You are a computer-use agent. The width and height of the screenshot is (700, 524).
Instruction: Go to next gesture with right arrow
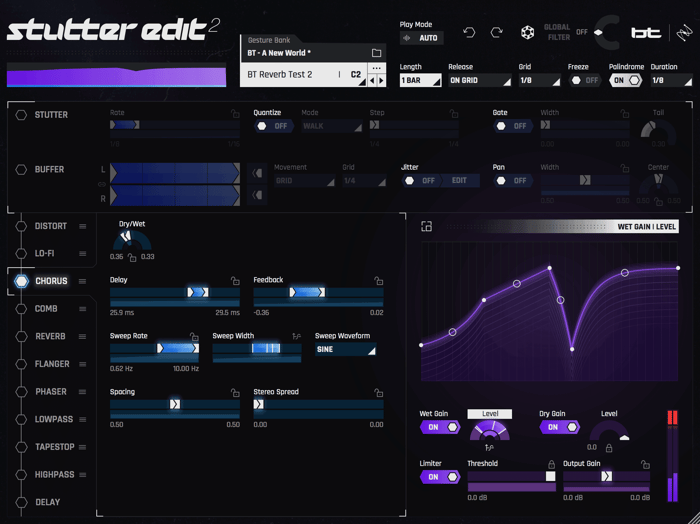(381, 81)
